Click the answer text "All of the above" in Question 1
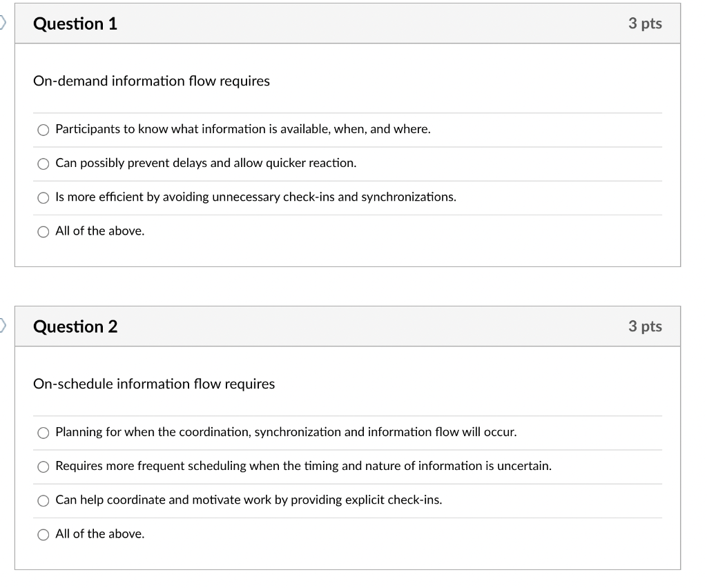 pyautogui.click(x=99, y=231)
